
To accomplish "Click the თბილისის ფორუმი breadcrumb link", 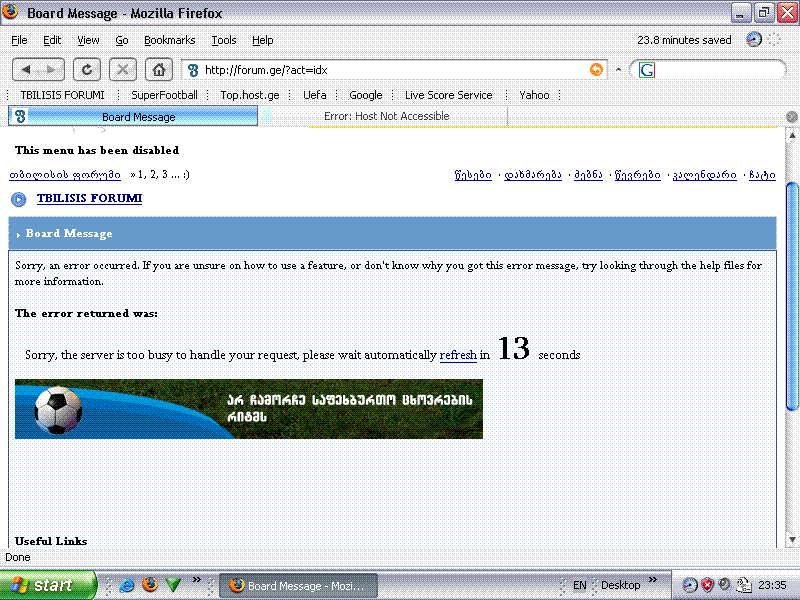I will [65, 175].
